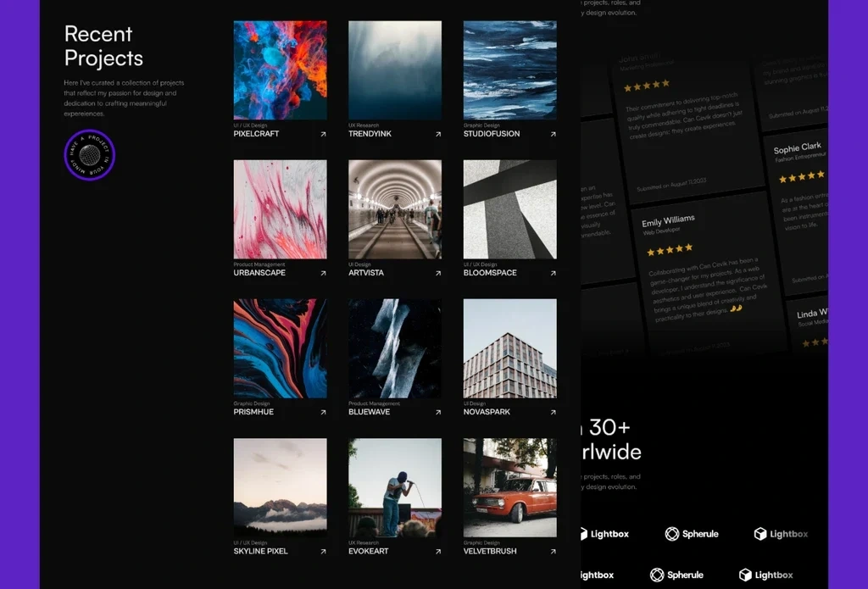The image size is (868, 589).
Task: Click the arrow icon beside BLUEWAVE
Action: 438,412
